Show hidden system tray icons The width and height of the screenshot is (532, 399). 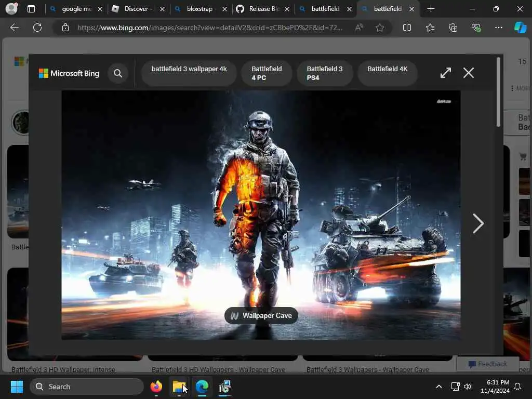click(x=438, y=387)
